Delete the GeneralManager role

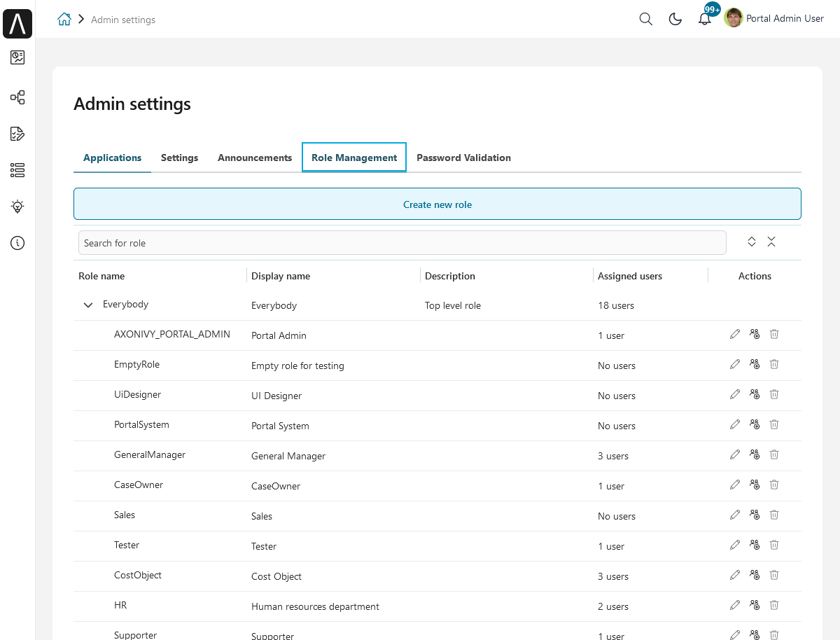(774, 454)
